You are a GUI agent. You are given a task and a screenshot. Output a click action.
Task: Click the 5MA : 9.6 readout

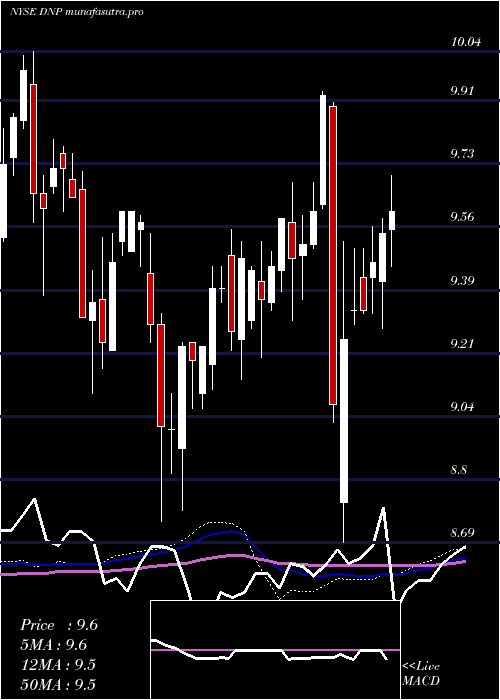coord(54,645)
